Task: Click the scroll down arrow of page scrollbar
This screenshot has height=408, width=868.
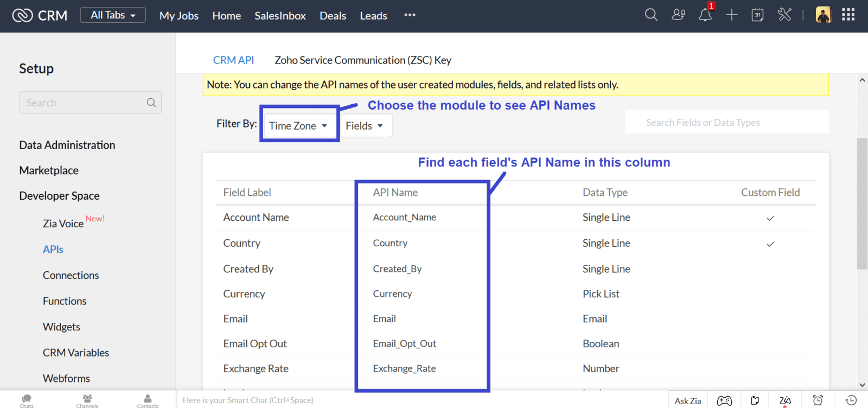Action: tap(862, 385)
